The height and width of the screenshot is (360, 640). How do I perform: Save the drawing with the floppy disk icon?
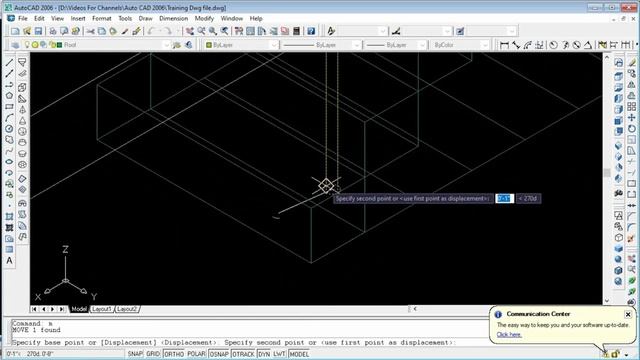(38, 31)
